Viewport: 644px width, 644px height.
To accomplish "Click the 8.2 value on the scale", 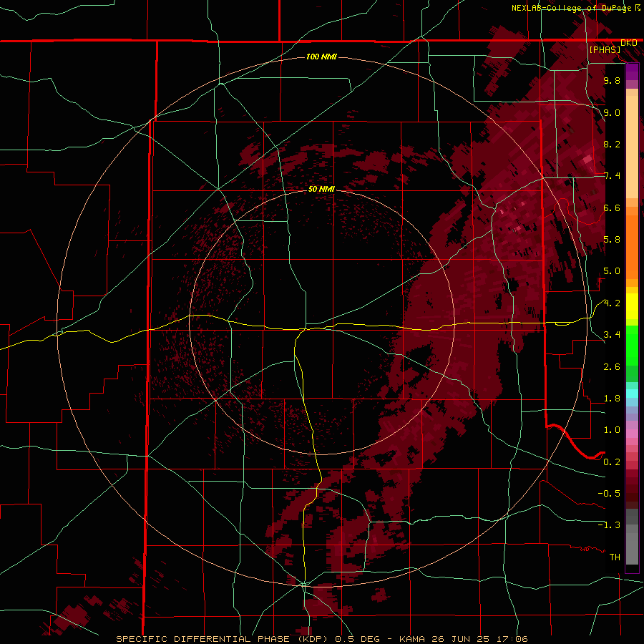I will pyautogui.click(x=612, y=144).
